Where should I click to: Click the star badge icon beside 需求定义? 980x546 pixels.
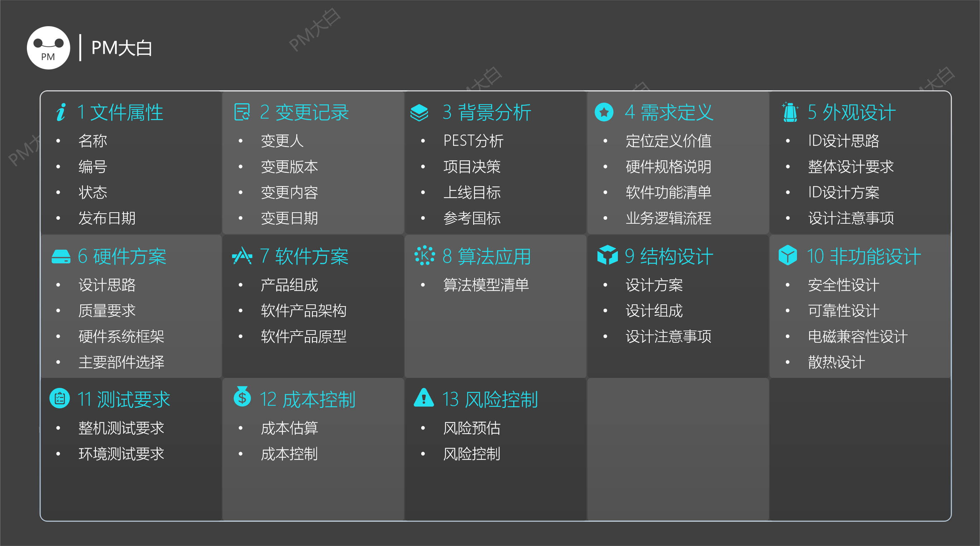(x=604, y=112)
